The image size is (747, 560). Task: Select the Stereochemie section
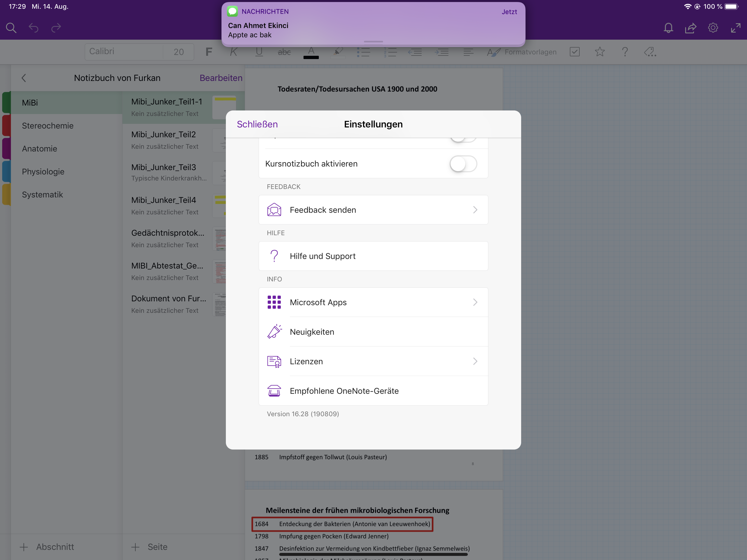[x=48, y=126]
